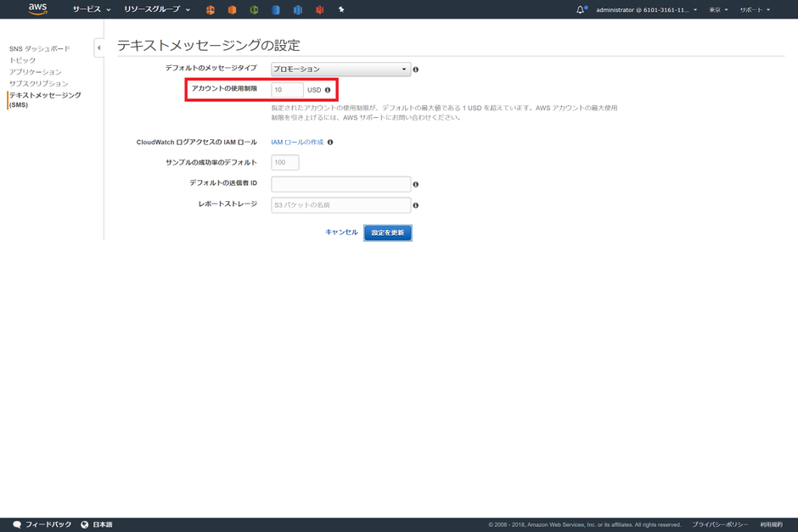
Task: Click the default sender ID field
Action: [x=340, y=184]
